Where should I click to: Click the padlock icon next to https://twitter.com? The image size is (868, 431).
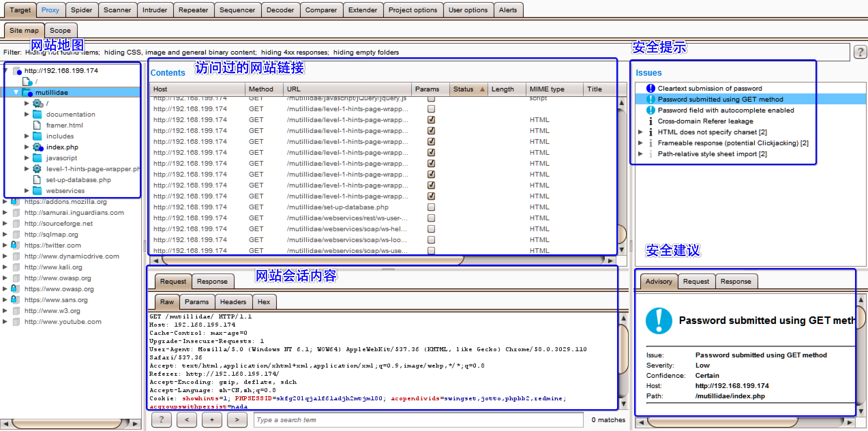(x=14, y=245)
